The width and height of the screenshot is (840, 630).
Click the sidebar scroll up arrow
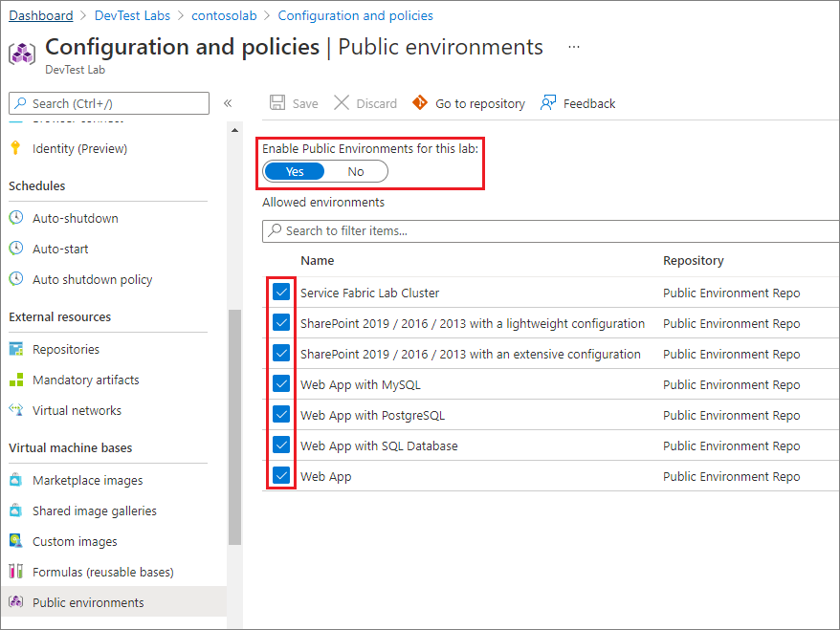click(x=234, y=130)
